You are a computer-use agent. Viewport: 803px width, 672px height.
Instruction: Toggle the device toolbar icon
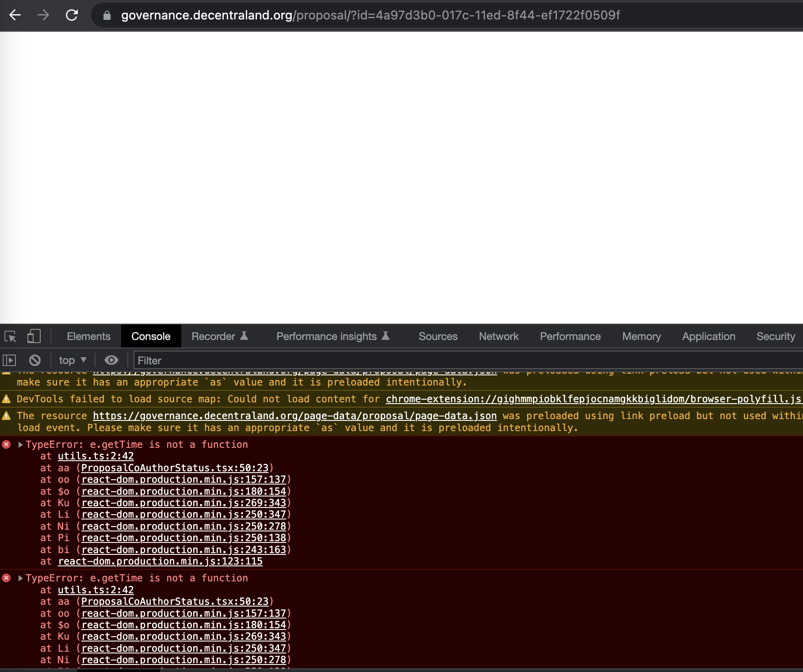[34, 336]
